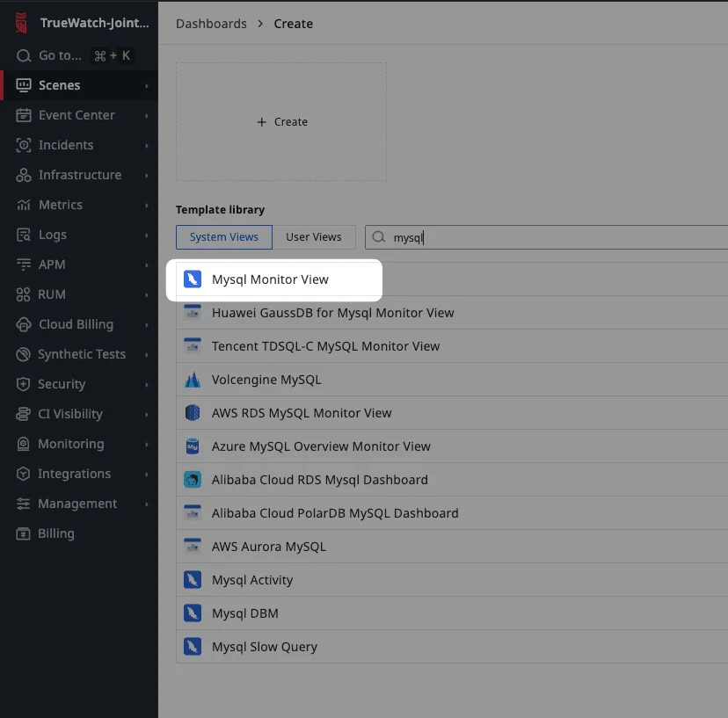Click the TrueWatch logo icon
Image resolution: width=728 pixels, height=718 pixels.
[x=21, y=23]
